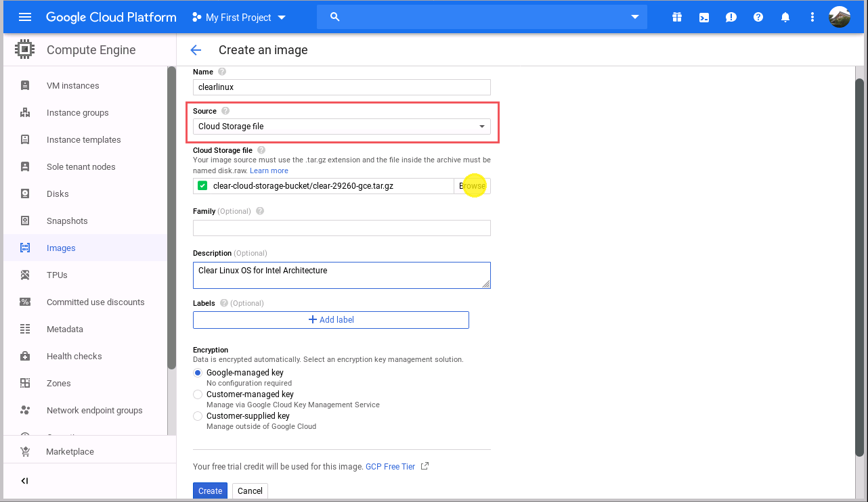Select Google-managed key option
The width and height of the screenshot is (868, 502).
pyautogui.click(x=198, y=373)
